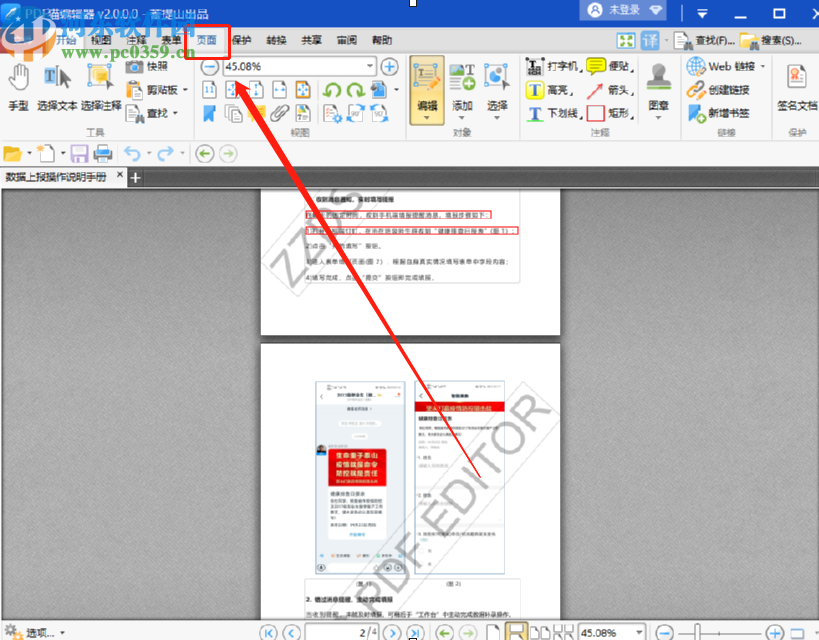The height and width of the screenshot is (640, 819).
Task: Go to next page button
Action: point(392,633)
